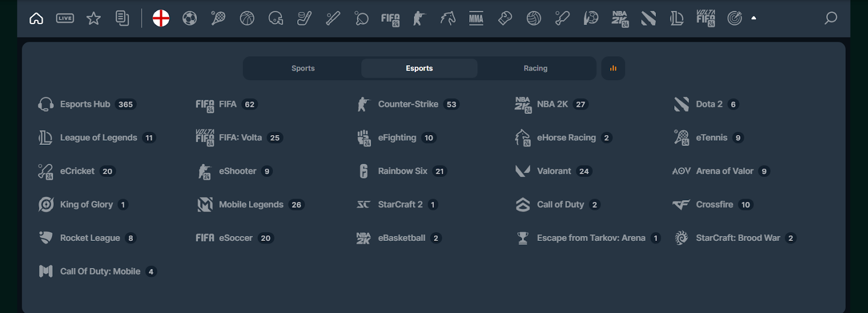868x313 pixels.
Task: Open Call Of Duty: Mobile category
Action: click(98, 271)
